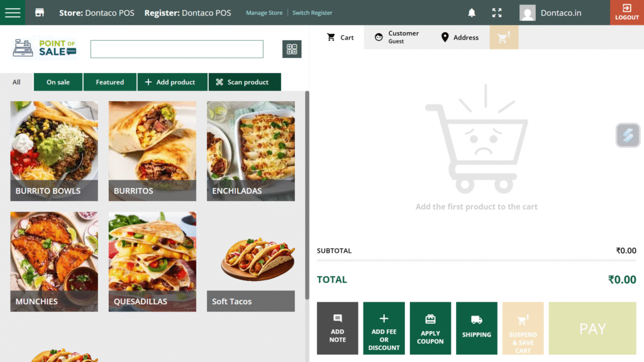Select the Featured tab
The image size is (644, 362).
click(110, 82)
